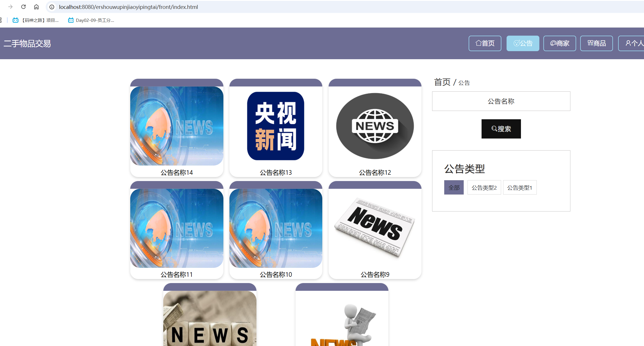
Task: Open the 【码神之路】项目 bookmark
Action: (x=36, y=20)
